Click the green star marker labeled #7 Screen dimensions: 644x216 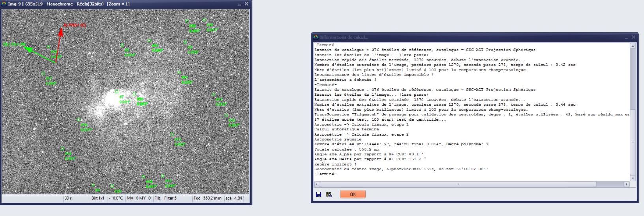[x=117, y=92]
